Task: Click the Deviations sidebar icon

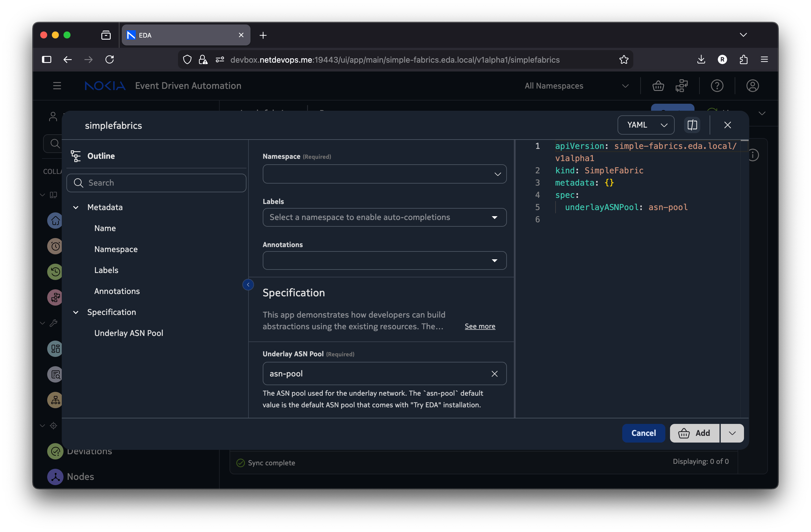Action: 55,451
